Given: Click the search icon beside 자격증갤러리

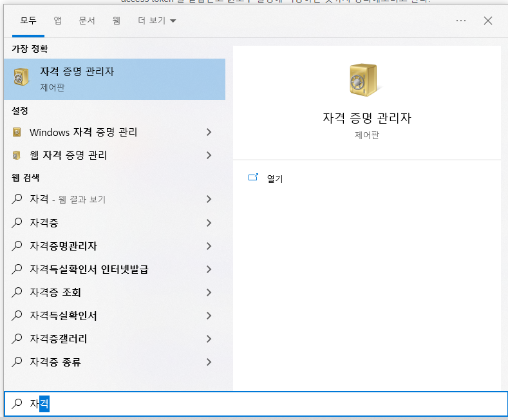Looking at the screenshot, I should tap(17, 339).
